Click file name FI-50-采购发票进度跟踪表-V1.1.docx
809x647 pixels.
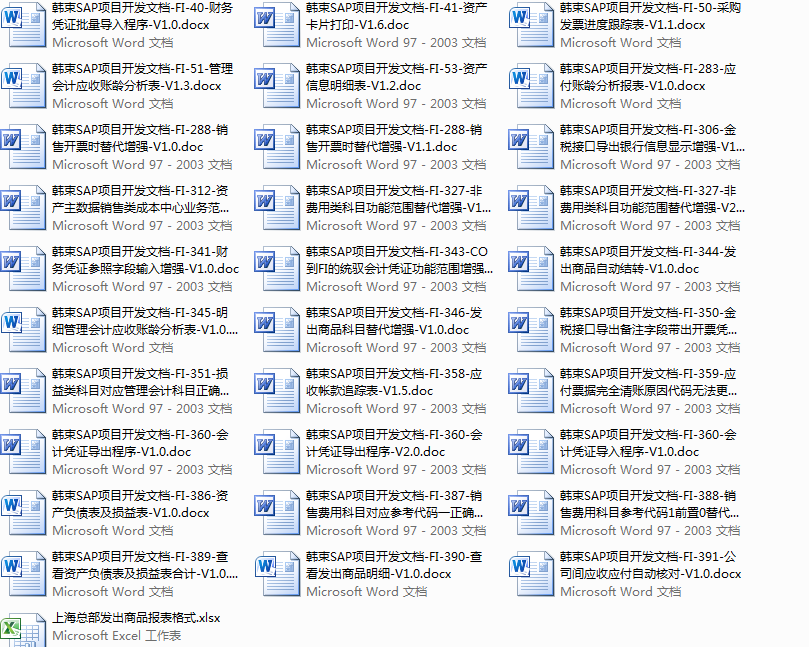650,16
